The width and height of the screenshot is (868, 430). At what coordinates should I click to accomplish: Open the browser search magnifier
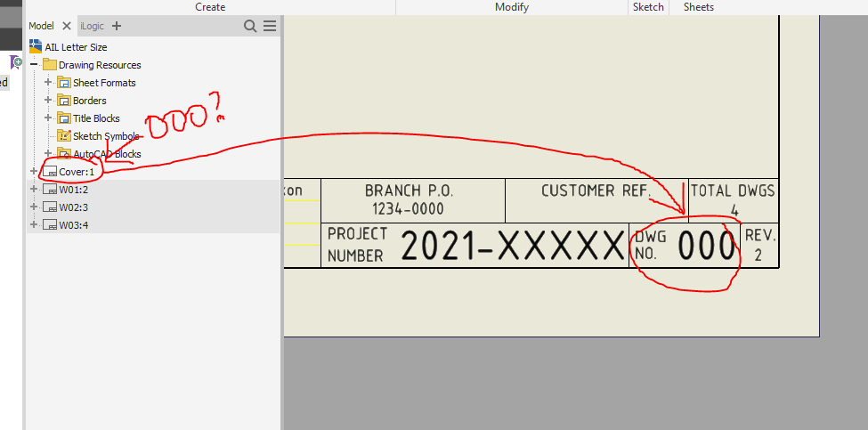pos(250,26)
